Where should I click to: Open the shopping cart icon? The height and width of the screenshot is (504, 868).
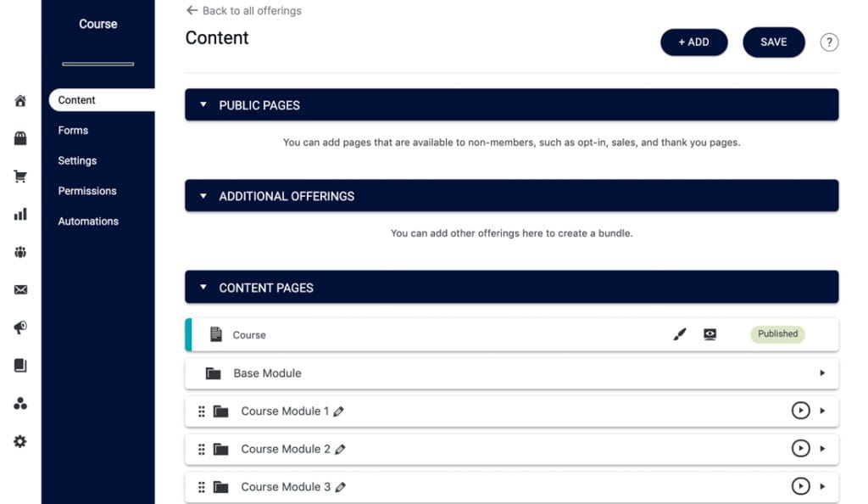tap(19, 176)
